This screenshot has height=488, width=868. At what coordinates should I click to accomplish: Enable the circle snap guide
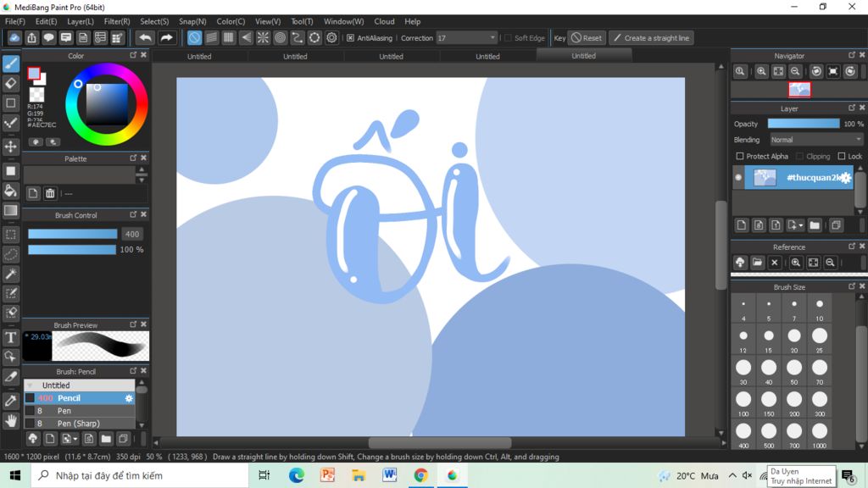(280, 37)
